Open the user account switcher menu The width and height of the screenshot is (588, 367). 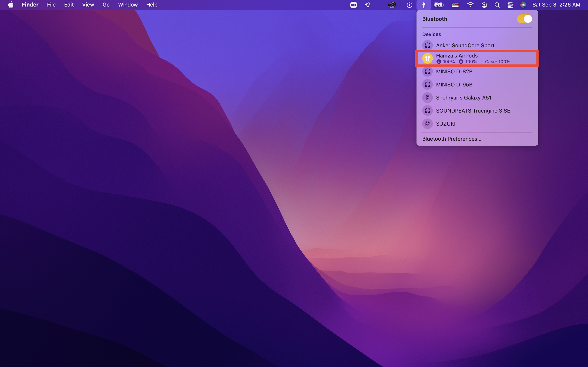[x=484, y=5]
